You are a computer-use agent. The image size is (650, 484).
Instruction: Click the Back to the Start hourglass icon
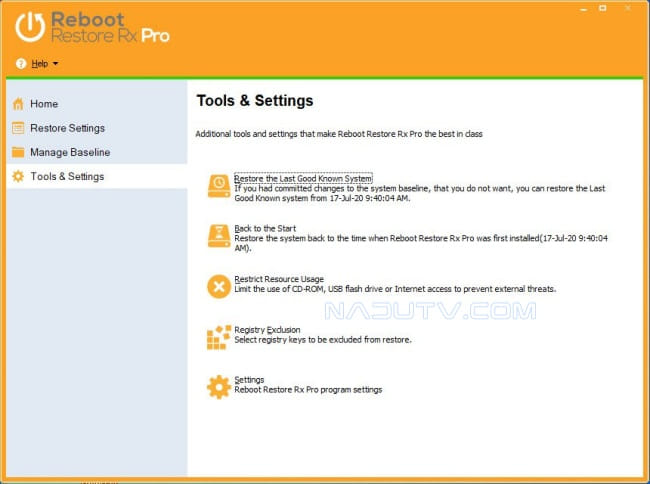(x=219, y=236)
